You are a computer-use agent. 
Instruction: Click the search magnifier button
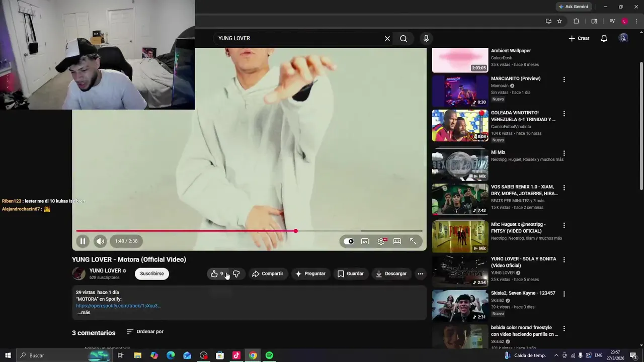404,38
